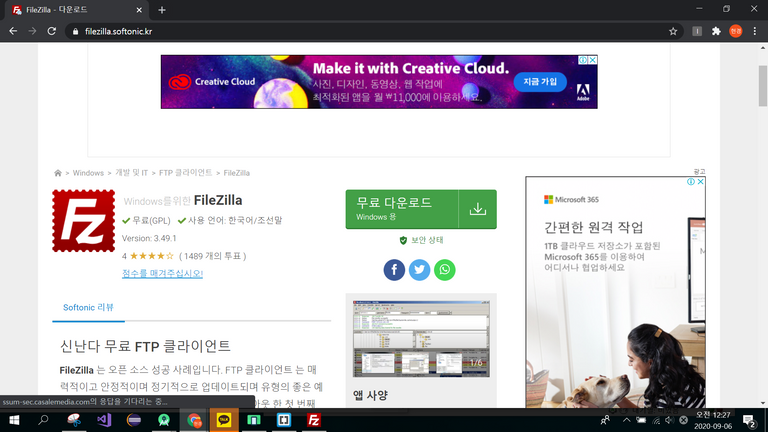Image resolution: width=768 pixels, height=432 pixels.
Task: Open Visual Studio from the taskbar
Action: (x=104, y=420)
